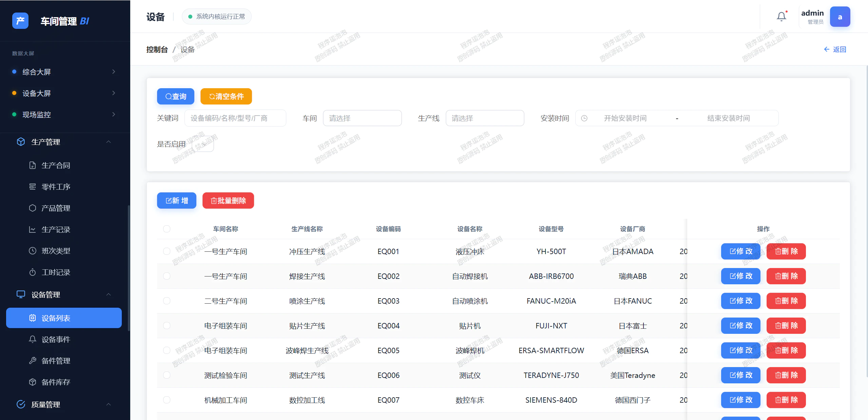Click the 产品管理 hexagon icon
Image resolution: width=868 pixels, height=420 pixels.
point(33,208)
